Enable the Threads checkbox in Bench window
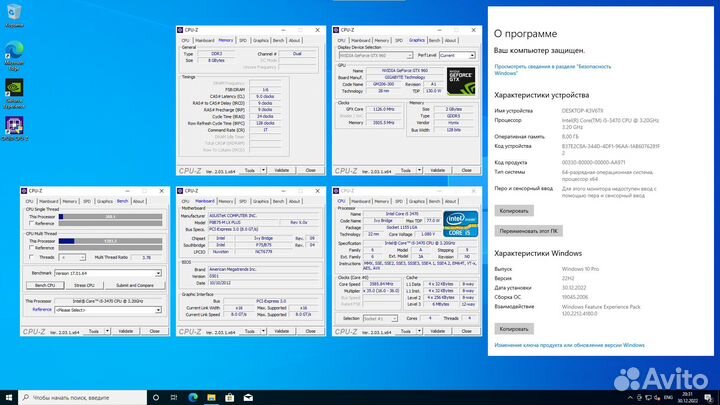Viewport: 720px width, 405px height. point(32,257)
